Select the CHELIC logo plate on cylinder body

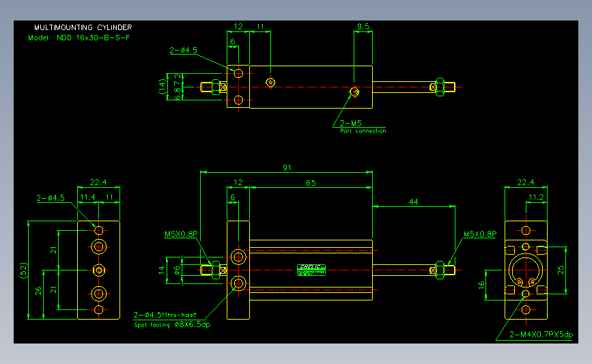click(311, 270)
